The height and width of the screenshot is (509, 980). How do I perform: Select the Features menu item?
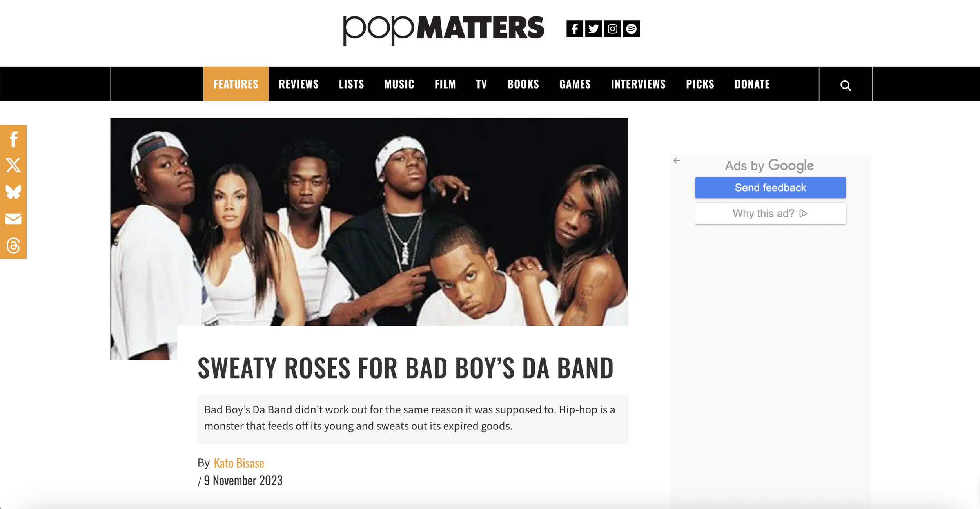click(x=236, y=84)
